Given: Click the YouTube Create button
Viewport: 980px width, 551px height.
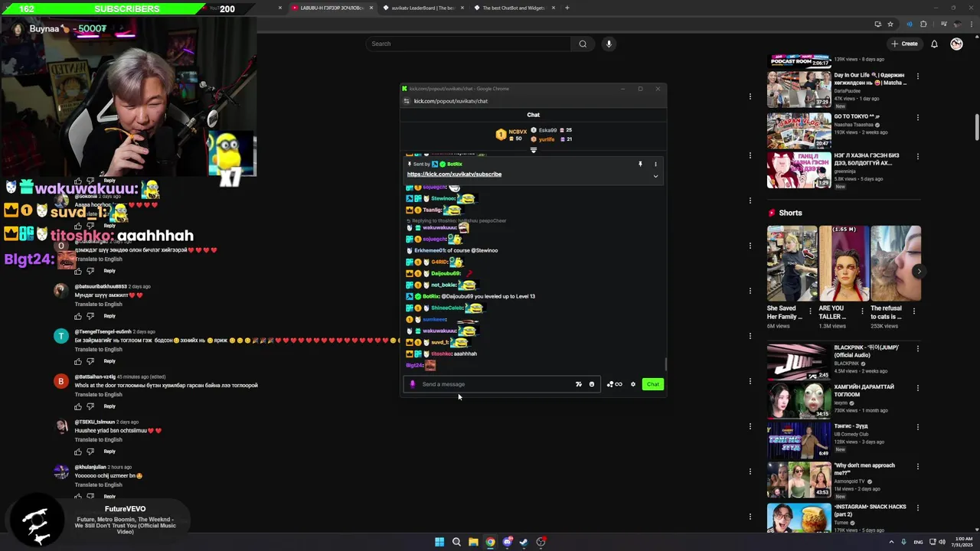Looking at the screenshot, I should pos(904,44).
